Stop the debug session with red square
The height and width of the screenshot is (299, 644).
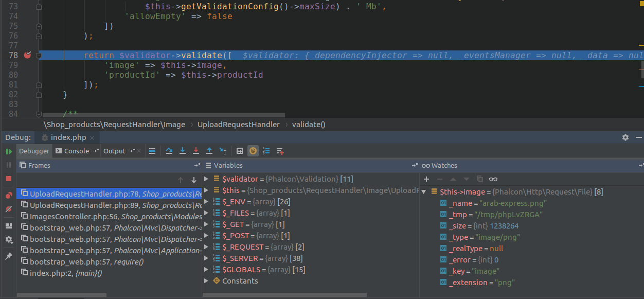click(x=9, y=179)
